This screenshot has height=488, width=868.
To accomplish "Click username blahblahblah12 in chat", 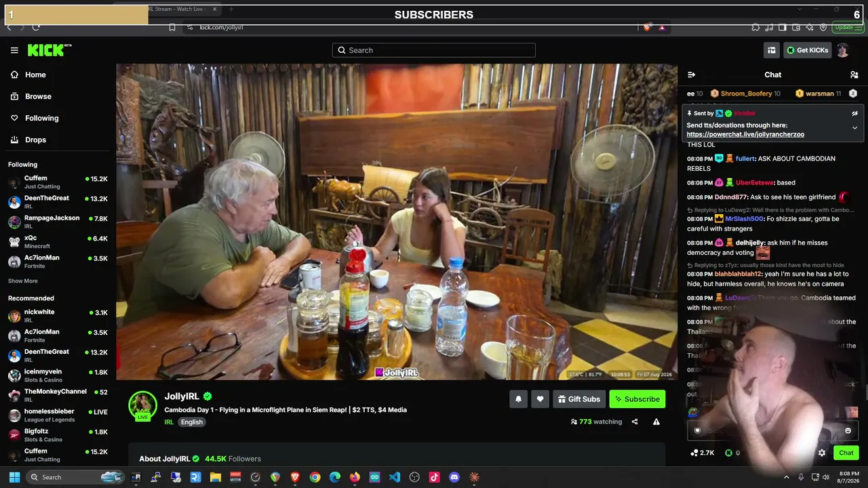I will [738, 274].
